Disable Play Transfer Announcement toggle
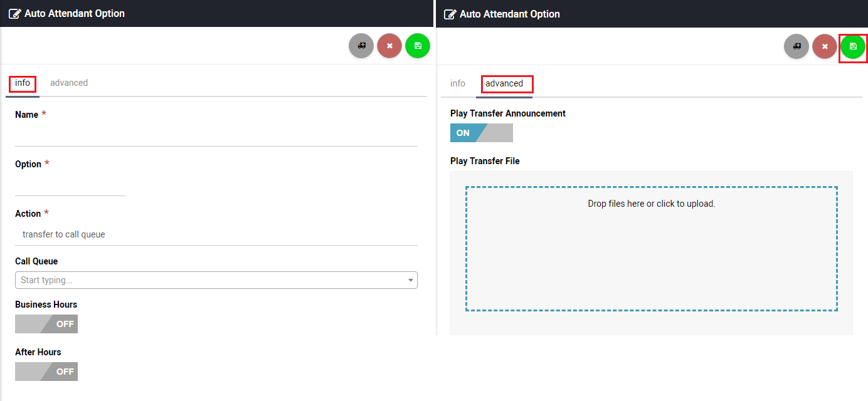The width and height of the screenshot is (868, 401). pyautogui.click(x=481, y=133)
